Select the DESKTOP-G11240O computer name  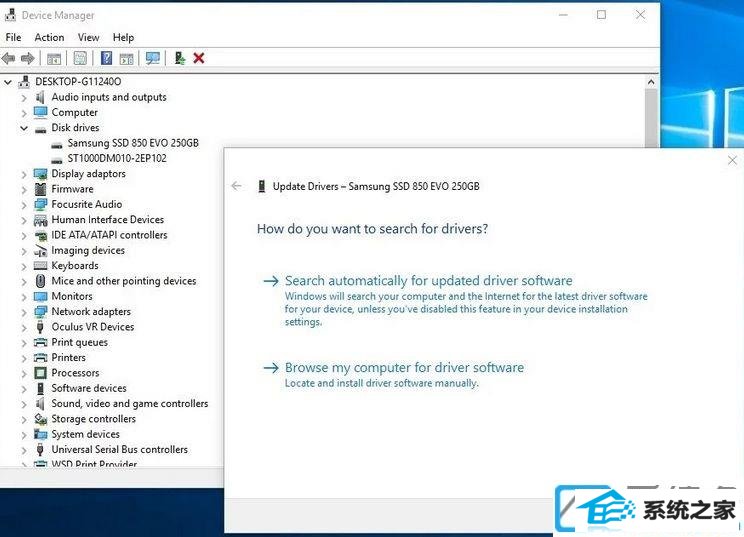(78, 82)
